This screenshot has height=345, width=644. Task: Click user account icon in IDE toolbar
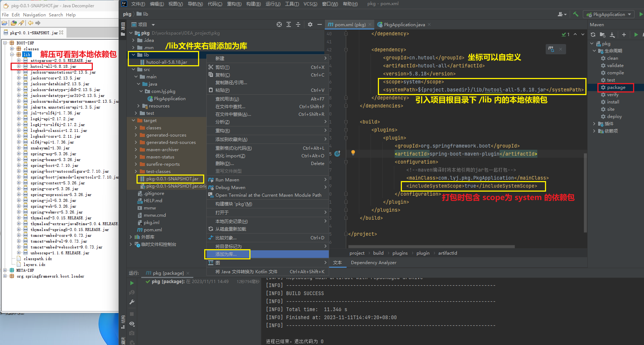coord(562,14)
